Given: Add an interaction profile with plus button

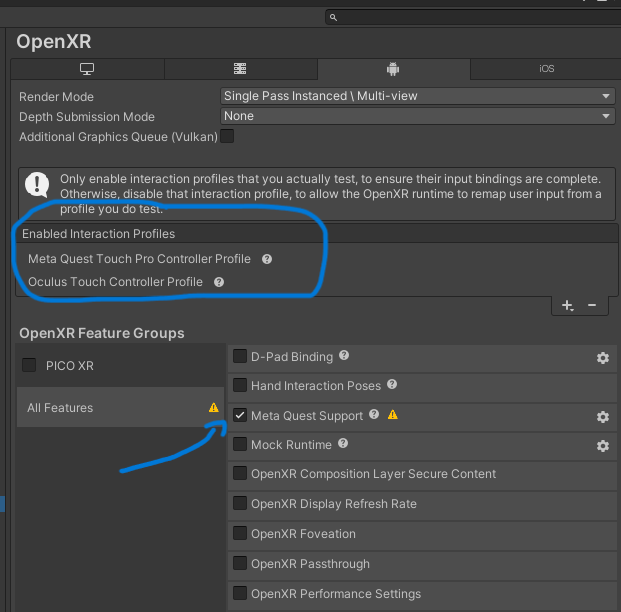Looking at the screenshot, I should click(x=567, y=305).
